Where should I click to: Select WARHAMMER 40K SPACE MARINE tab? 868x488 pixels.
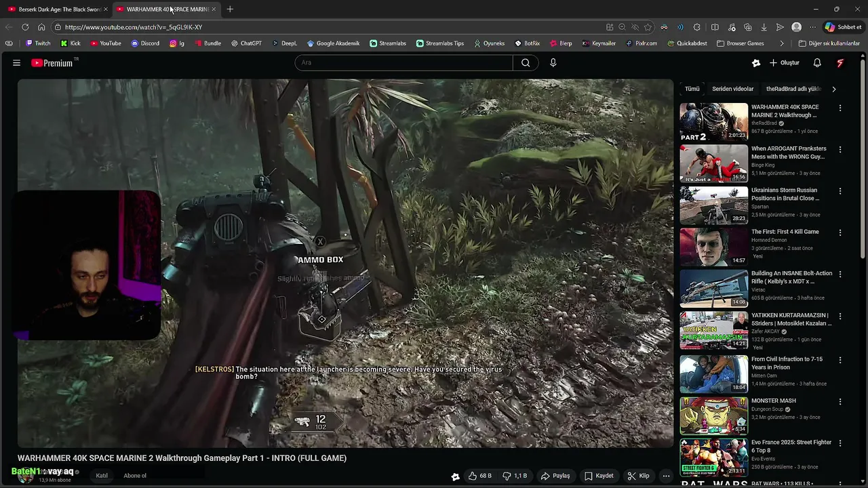pos(166,9)
